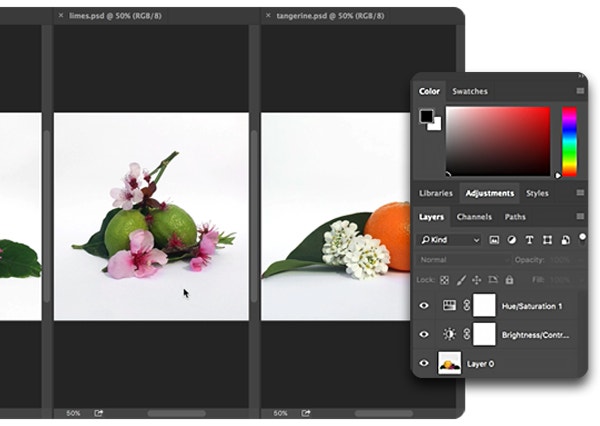The height and width of the screenshot is (426, 600).
Task: Close the tangerine.psd document tab
Action: [268, 15]
